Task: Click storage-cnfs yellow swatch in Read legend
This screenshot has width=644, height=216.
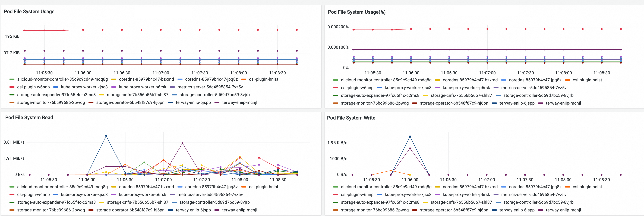Action: (x=102, y=202)
